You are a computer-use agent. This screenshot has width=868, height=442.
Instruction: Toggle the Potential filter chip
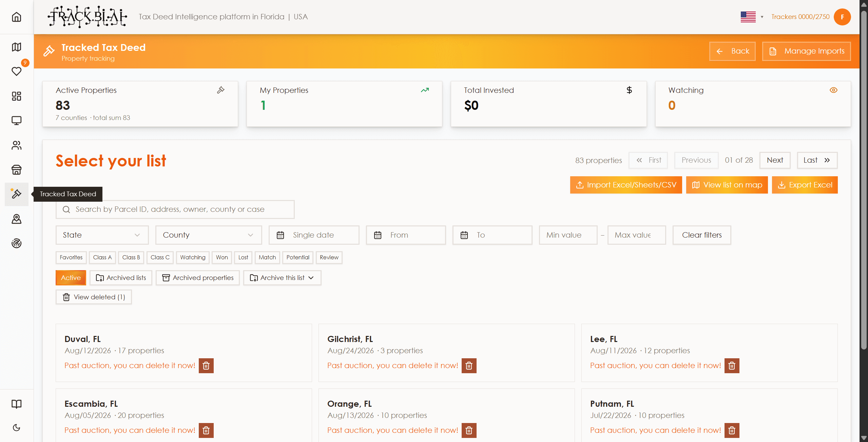[x=298, y=257]
